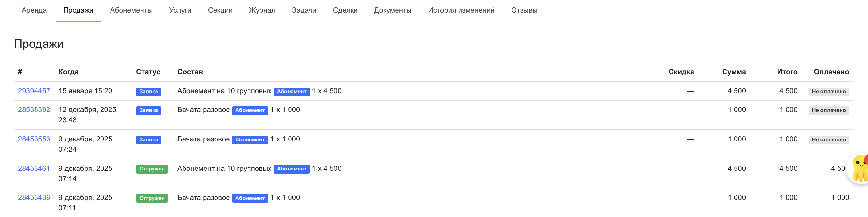Click the Заявка status badge of sale 29394457
This screenshot has height=217, width=868.
pyautogui.click(x=148, y=92)
